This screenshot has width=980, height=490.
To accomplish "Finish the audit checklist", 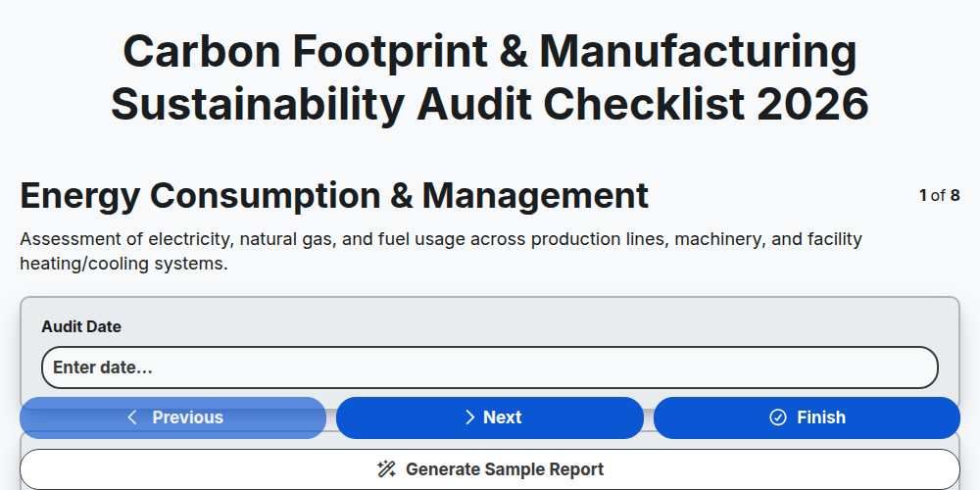I will coord(807,417).
